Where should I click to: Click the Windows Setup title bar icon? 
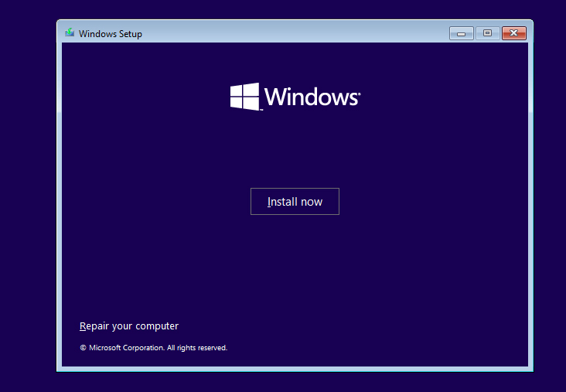pyautogui.click(x=70, y=32)
